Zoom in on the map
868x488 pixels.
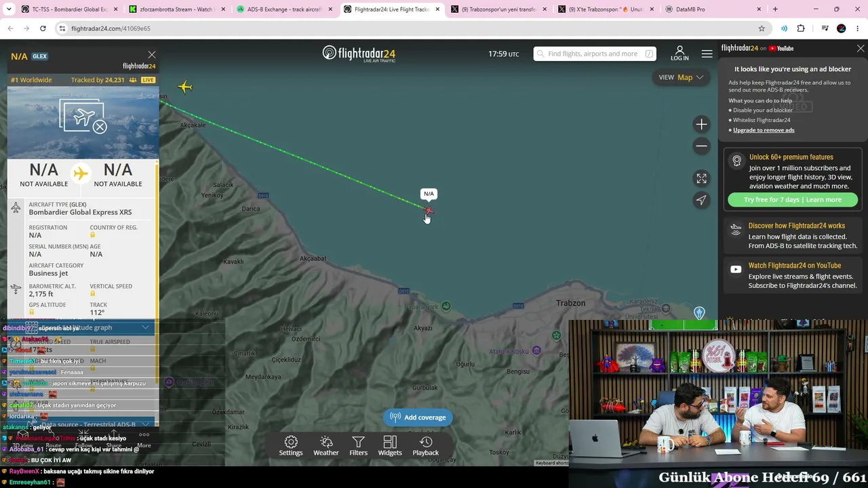tap(701, 124)
